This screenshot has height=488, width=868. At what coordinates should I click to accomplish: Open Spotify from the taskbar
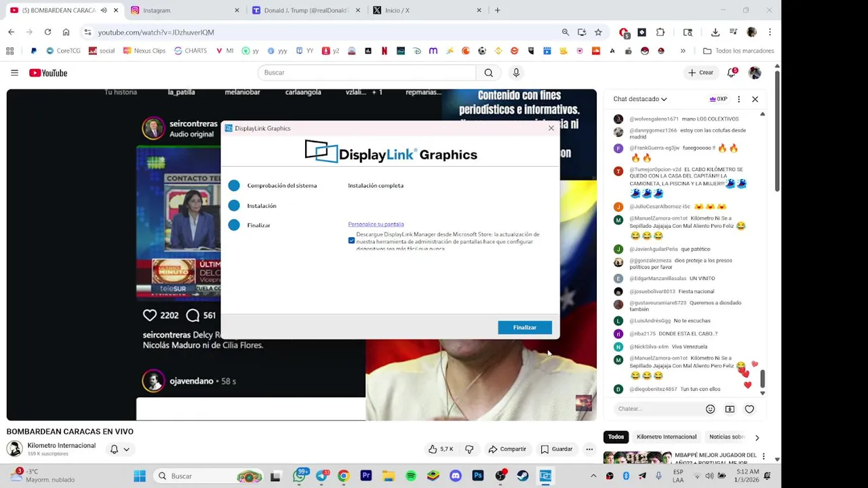[x=411, y=476]
